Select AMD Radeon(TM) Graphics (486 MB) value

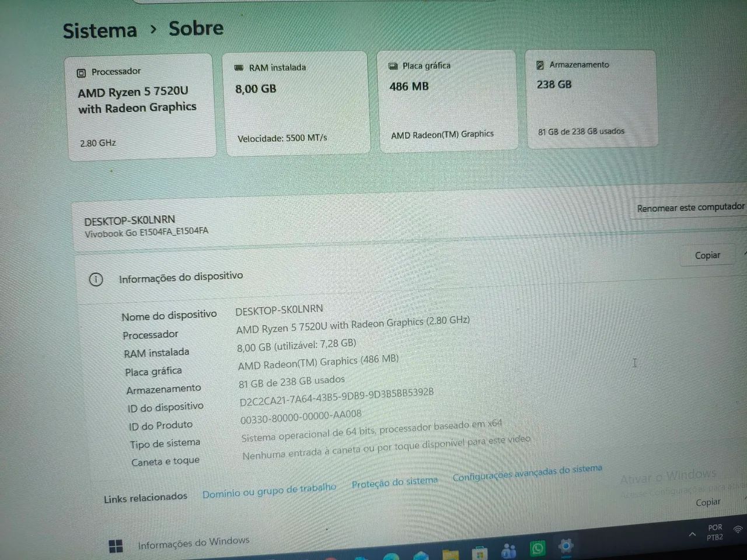click(x=318, y=362)
